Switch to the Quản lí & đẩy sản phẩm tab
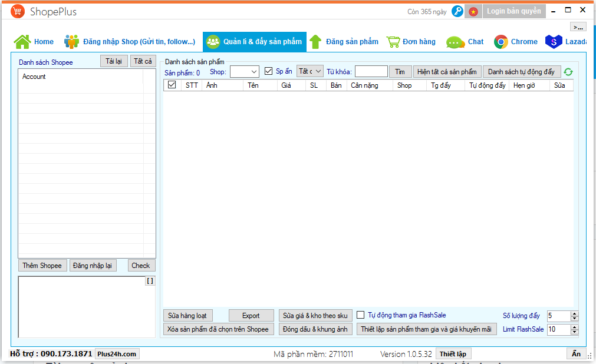The width and height of the screenshot is (596, 364). tap(255, 42)
